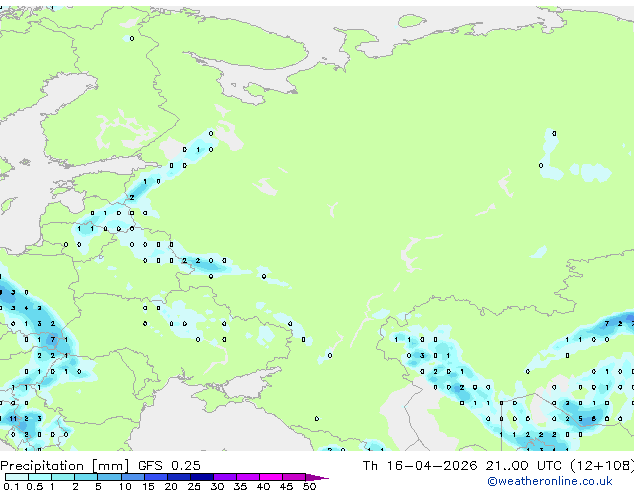Pick the 2–5 mm legend swatch

(x=86, y=477)
